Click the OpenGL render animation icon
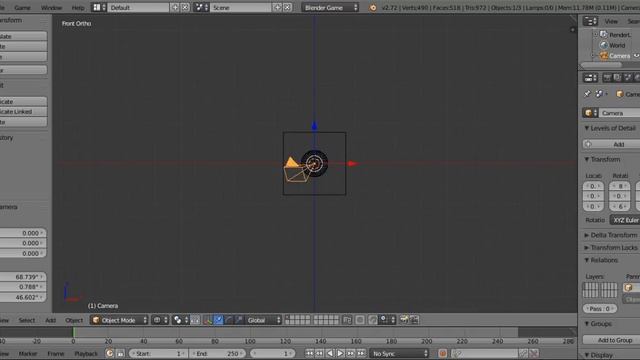Screen dimensions: 640x360 tap(414, 320)
